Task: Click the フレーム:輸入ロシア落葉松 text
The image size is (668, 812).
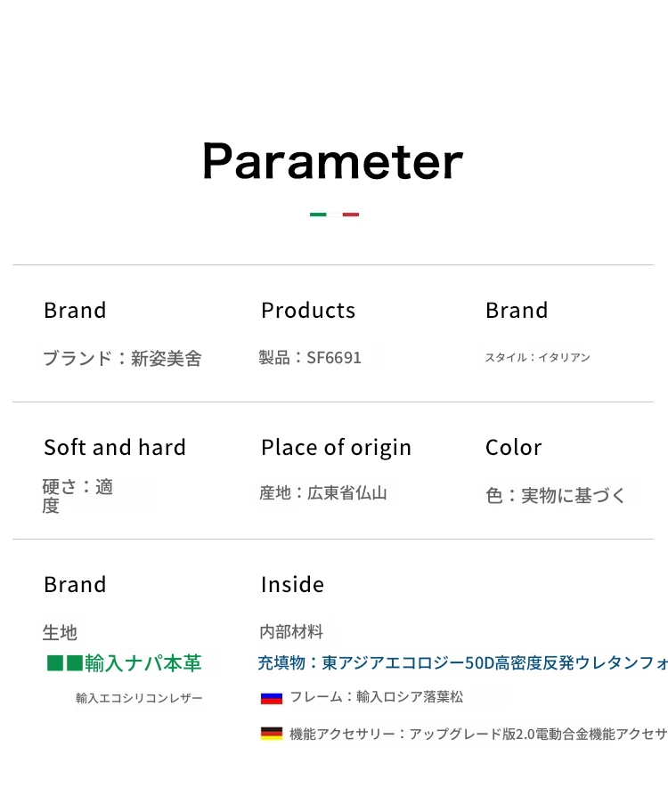Action: tap(377, 696)
